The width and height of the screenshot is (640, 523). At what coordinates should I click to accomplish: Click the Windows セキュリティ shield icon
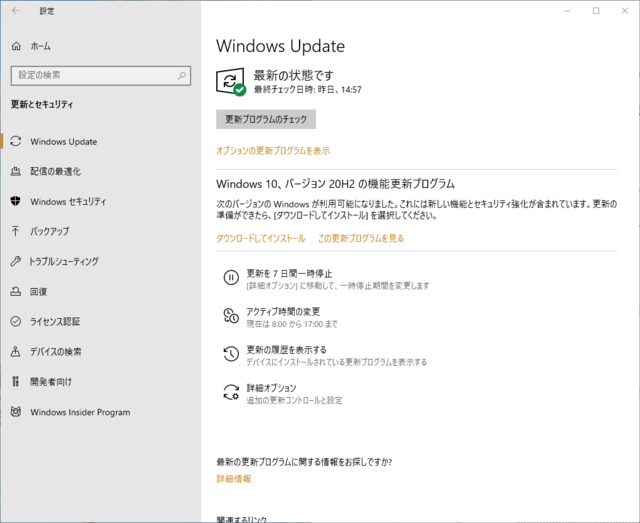pos(16,201)
